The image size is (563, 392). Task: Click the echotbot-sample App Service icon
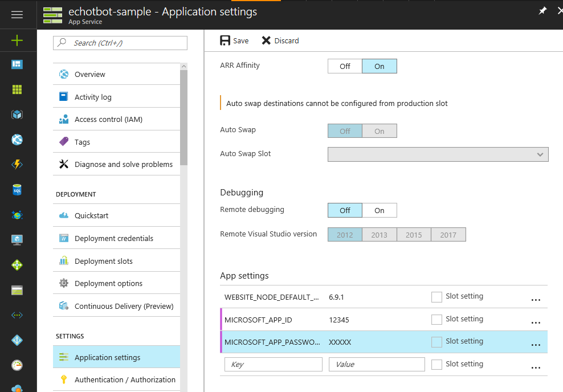tap(53, 15)
